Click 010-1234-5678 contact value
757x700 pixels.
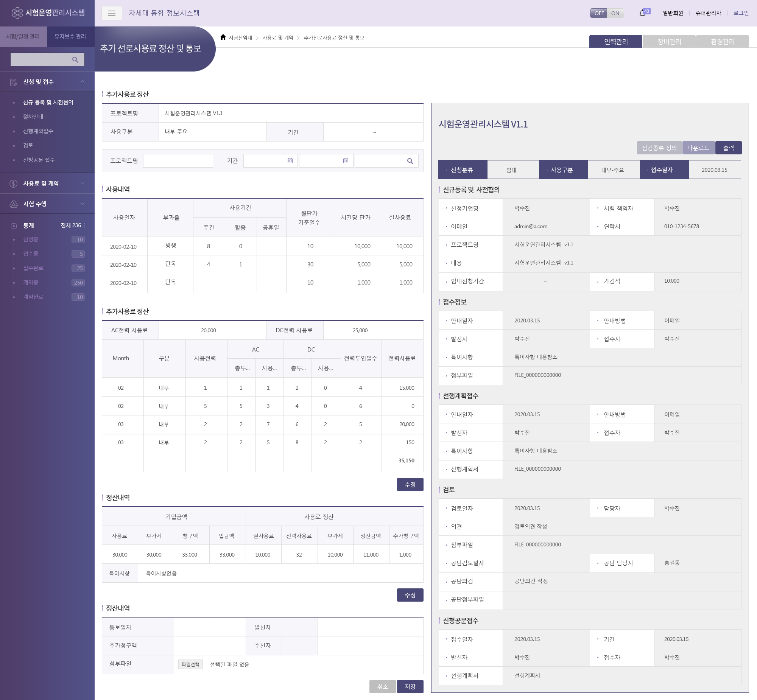point(681,227)
